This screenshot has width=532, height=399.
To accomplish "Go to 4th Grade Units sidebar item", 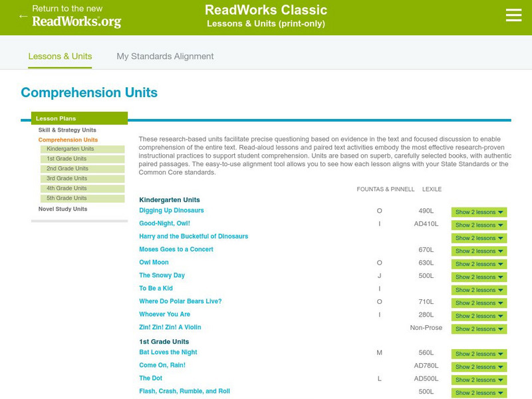I will [x=82, y=188].
